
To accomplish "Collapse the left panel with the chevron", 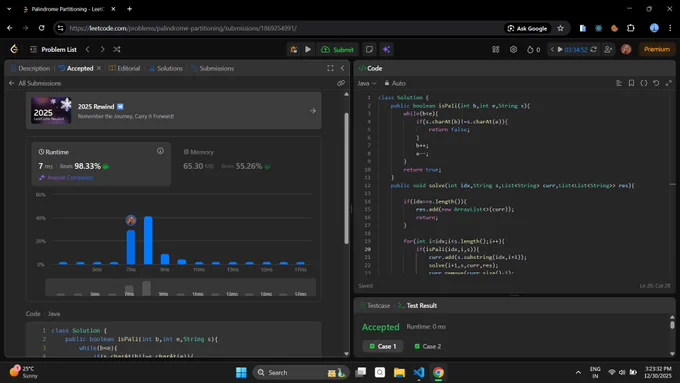I will 343,68.
